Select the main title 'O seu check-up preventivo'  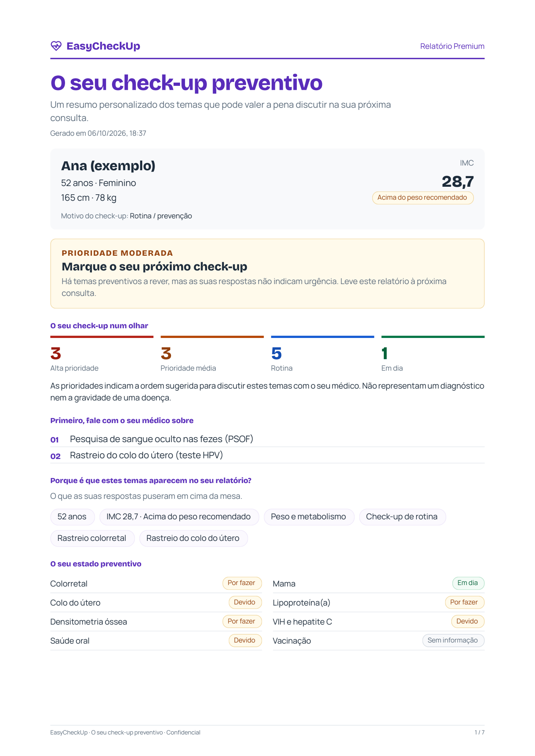pos(186,83)
